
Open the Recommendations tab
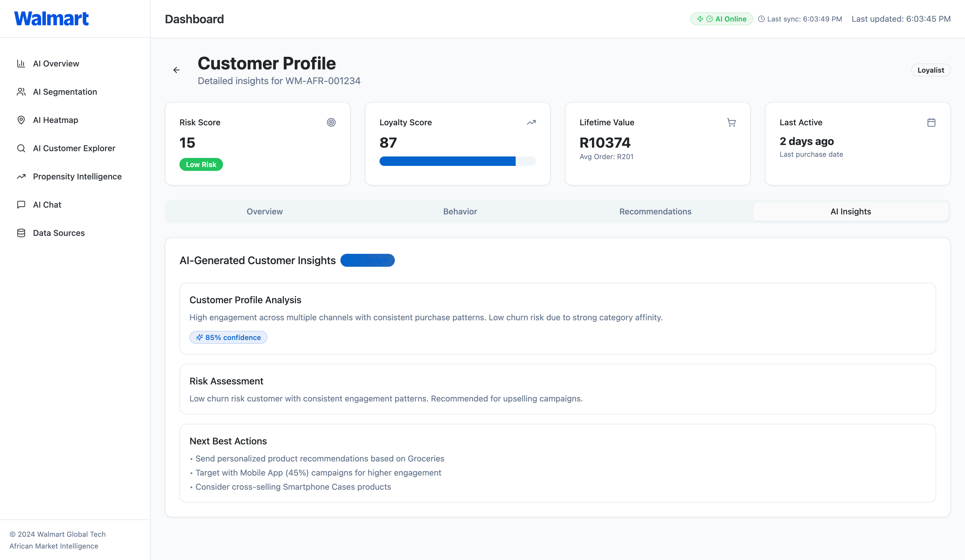655,212
